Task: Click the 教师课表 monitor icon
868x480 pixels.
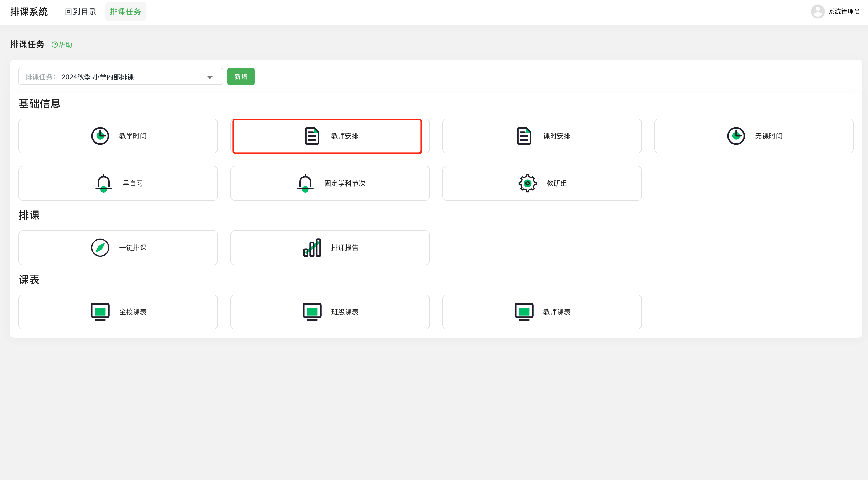Action: [524, 312]
